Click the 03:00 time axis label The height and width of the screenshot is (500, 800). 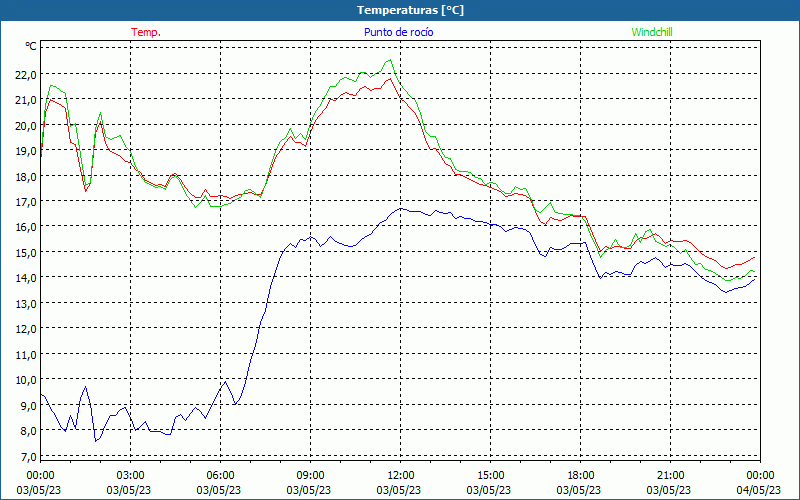pos(131,476)
